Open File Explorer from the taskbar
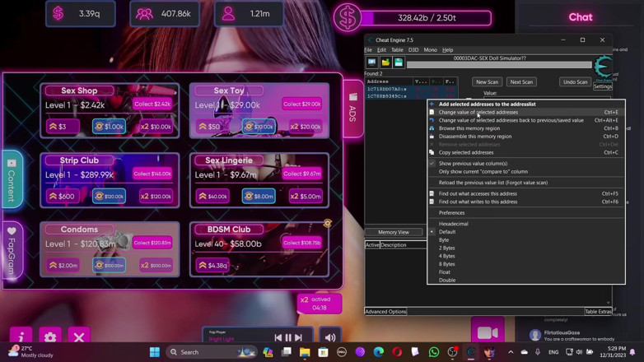 click(305, 352)
